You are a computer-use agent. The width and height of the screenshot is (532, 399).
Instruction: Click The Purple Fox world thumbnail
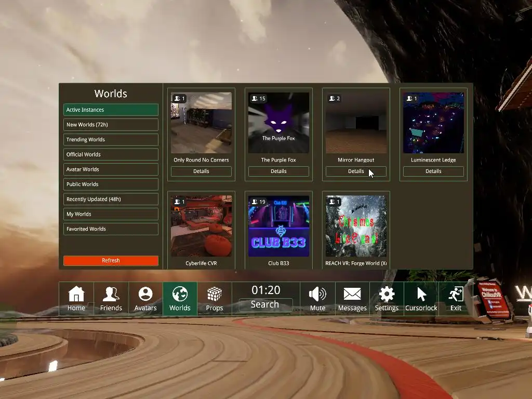pos(278,123)
